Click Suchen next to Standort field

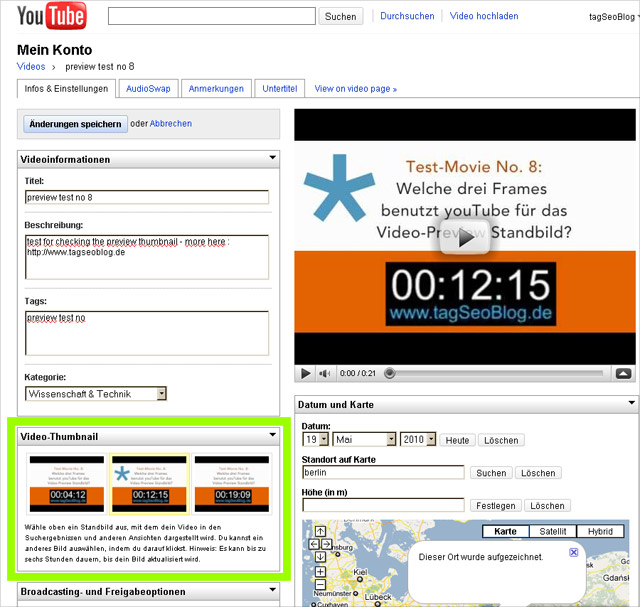click(491, 473)
